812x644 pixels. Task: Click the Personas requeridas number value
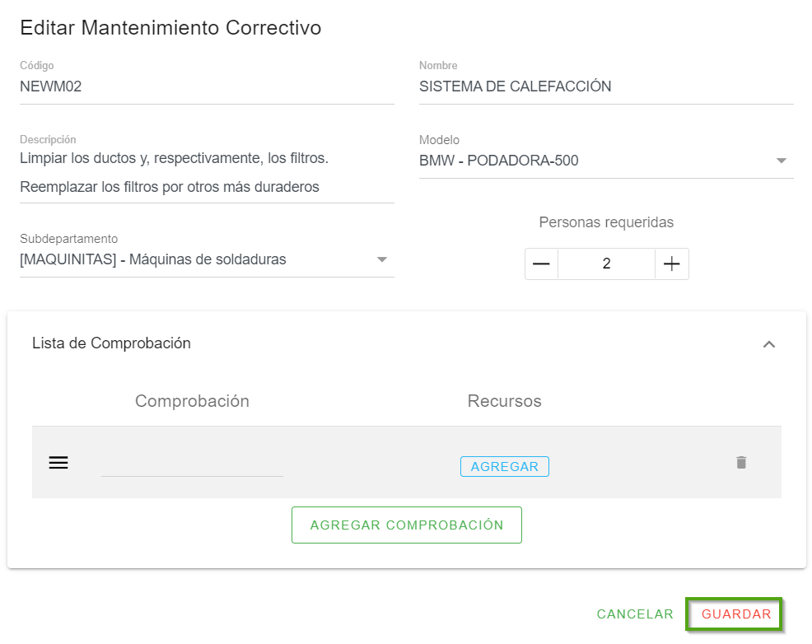pyautogui.click(x=606, y=264)
